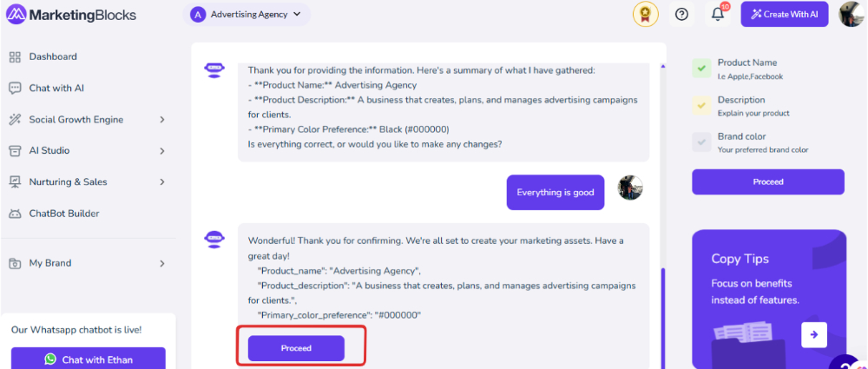The height and width of the screenshot is (369, 868).
Task: Toggle the Product Name green checkbox
Action: tap(701, 69)
